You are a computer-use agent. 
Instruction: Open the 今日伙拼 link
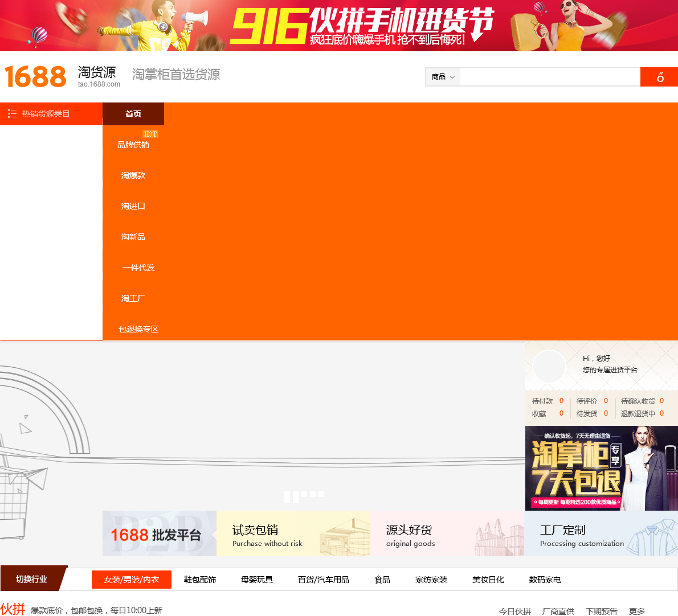click(x=514, y=611)
